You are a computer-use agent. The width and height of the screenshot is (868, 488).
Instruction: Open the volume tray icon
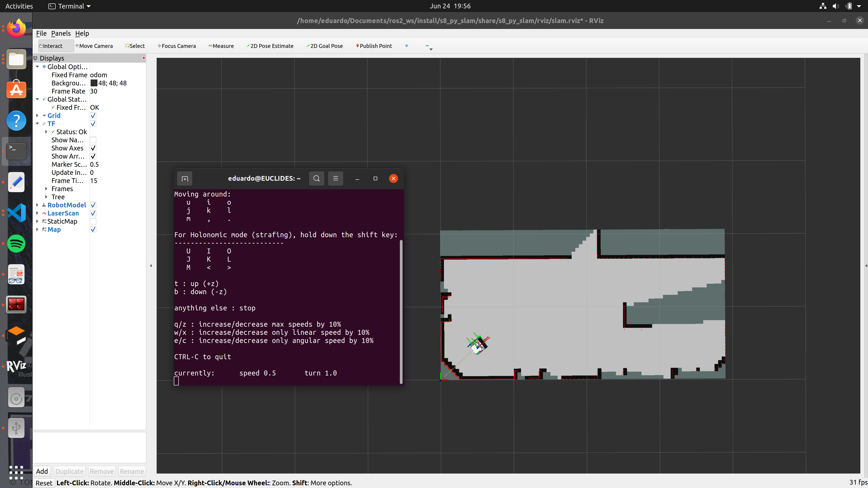tap(836, 6)
